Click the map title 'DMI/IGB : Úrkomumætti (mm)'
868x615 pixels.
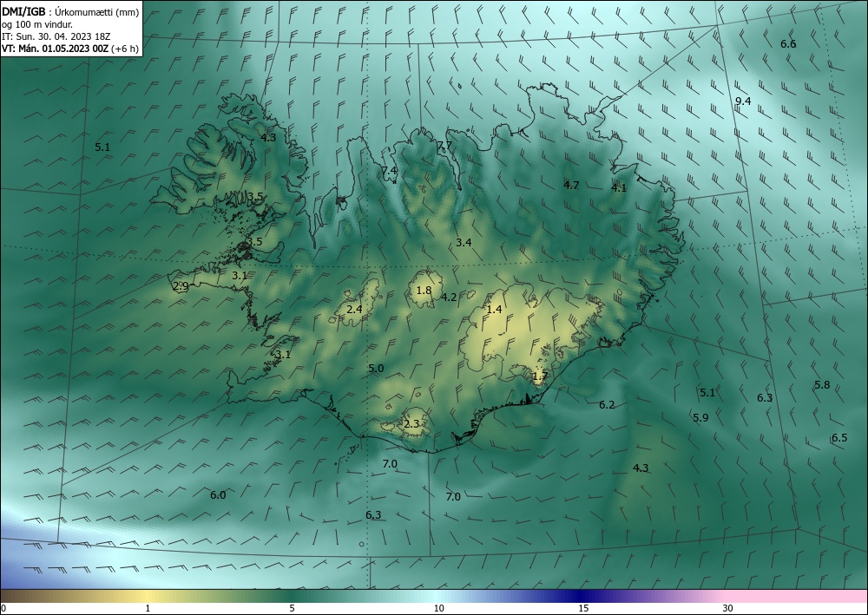(x=69, y=12)
